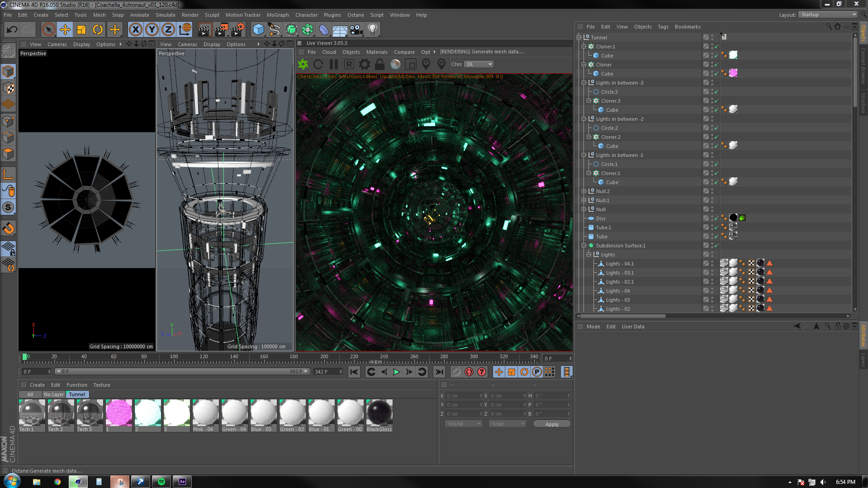The height and width of the screenshot is (488, 868).
Task: Open Spotify from the Windows taskbar
Action: tap(161, 482)
